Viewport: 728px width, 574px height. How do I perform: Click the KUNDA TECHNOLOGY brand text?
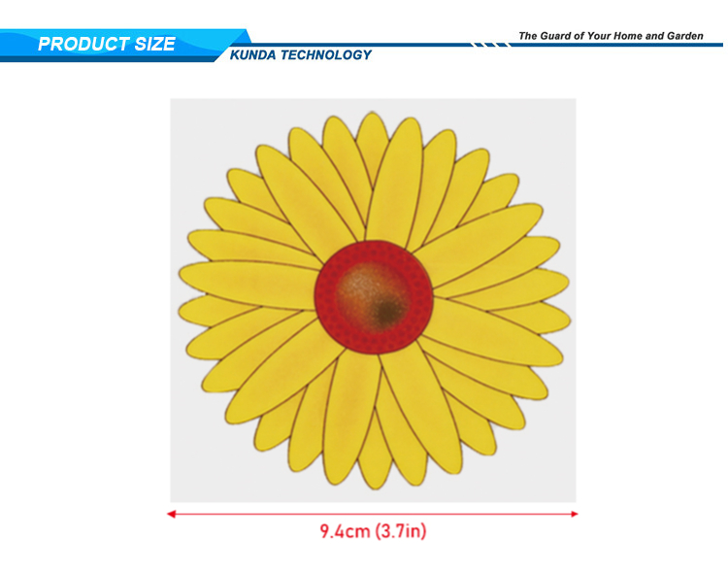click(x=301, y=55)
